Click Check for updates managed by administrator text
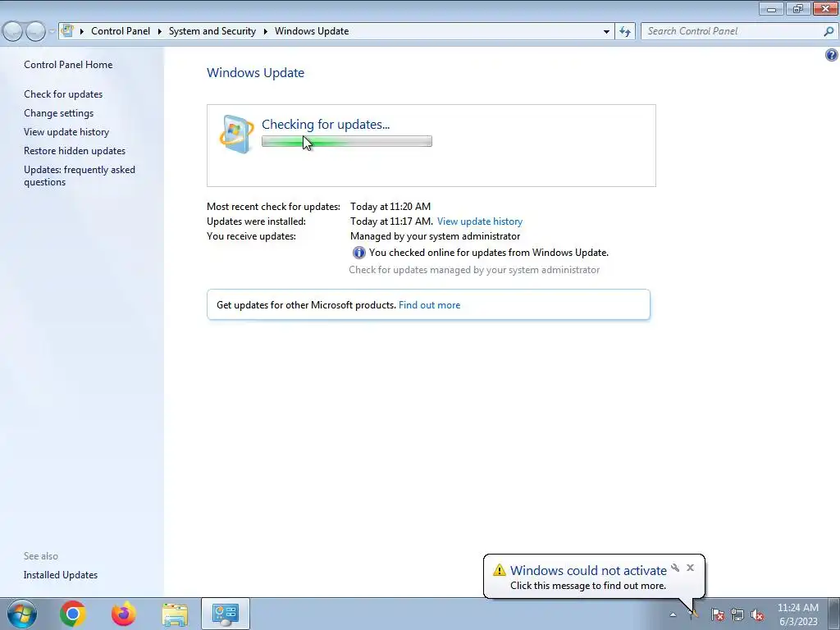 coord(474,270)
